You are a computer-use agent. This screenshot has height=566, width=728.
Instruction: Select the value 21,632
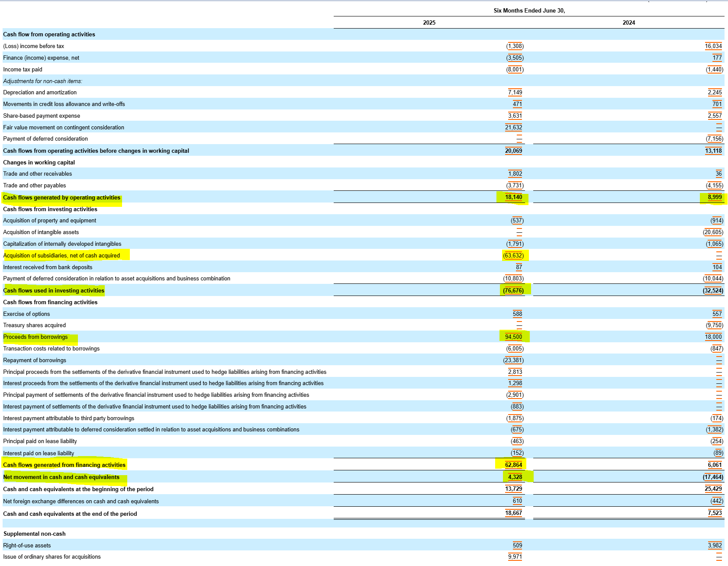click(514, 128)
